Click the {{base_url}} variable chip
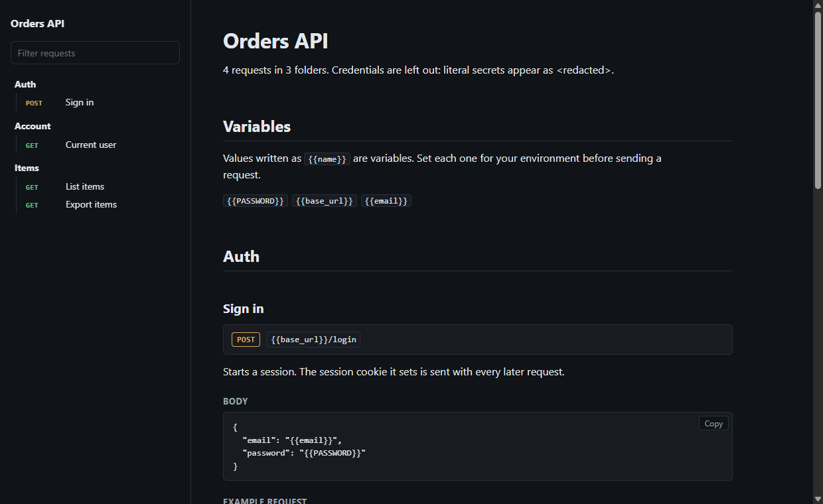823x504 pixels. click(325, 201)
